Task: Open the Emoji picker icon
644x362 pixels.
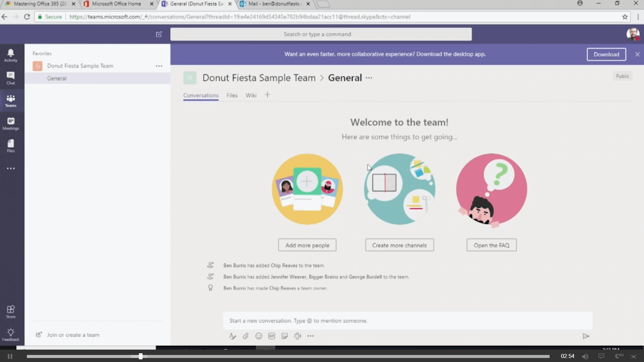Action: point(258,336)
